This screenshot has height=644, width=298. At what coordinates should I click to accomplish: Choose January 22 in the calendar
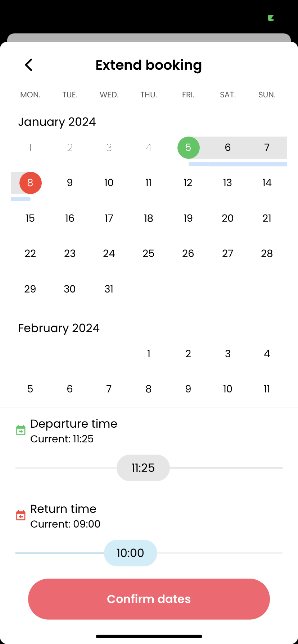click(30, 254)
